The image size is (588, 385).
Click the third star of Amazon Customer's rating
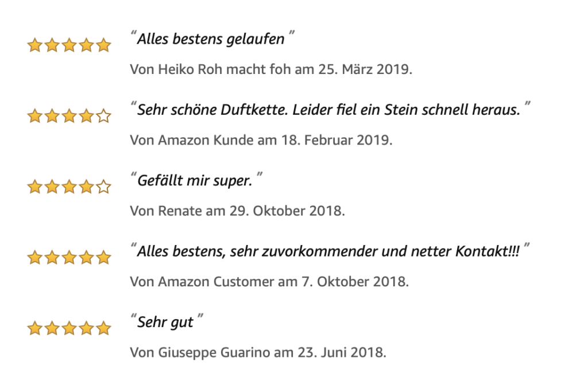pos(69,258)
